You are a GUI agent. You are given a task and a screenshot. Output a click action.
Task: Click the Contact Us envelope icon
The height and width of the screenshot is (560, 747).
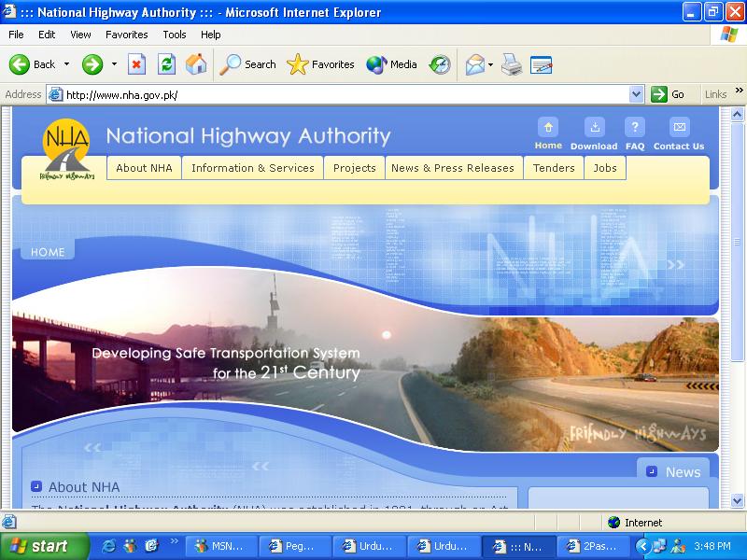(x=680, y=127)
